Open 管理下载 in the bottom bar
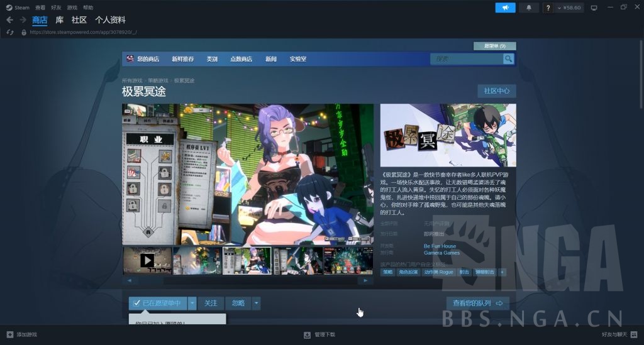The image size is (644, 345). tap(319, 335)
